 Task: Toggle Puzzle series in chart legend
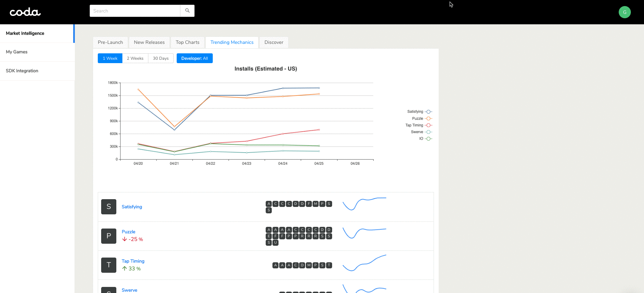pyautogui.click(x=422, y=118)
